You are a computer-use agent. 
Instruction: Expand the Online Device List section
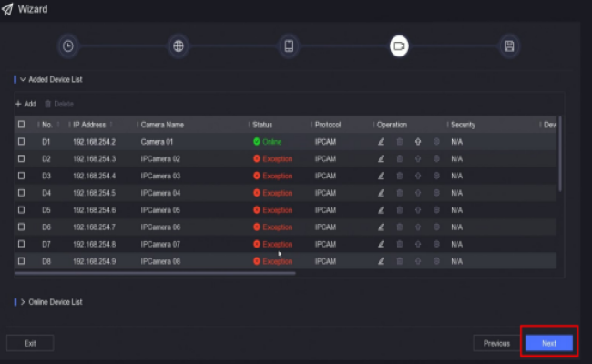pyautogui.click(x=23, y=301)
